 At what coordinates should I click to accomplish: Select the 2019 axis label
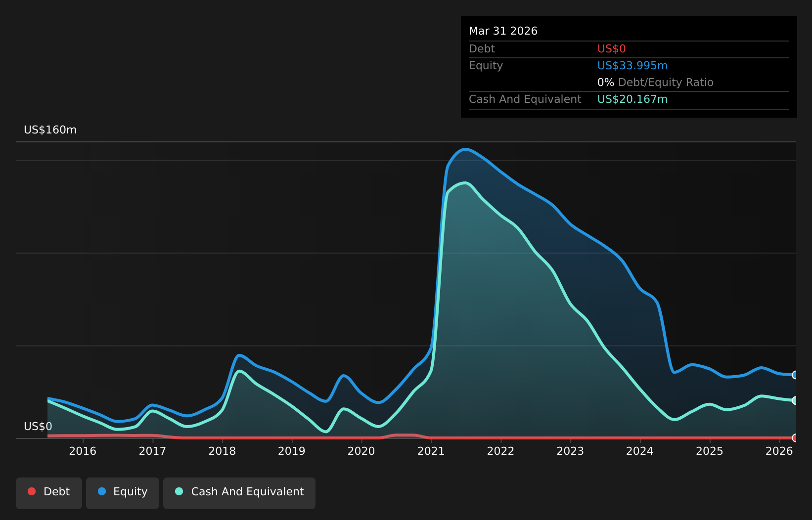click(x=292, y=451)
